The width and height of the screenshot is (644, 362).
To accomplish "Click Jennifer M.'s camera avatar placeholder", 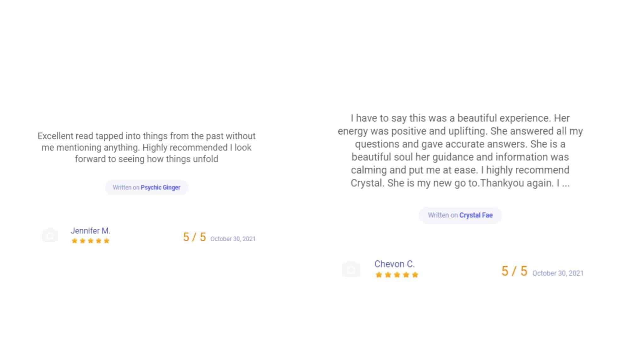I will tap(50, 235).
